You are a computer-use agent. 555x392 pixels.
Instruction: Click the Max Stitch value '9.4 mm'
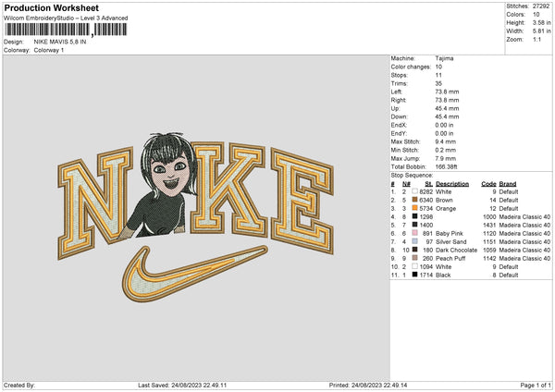(446, 141)
